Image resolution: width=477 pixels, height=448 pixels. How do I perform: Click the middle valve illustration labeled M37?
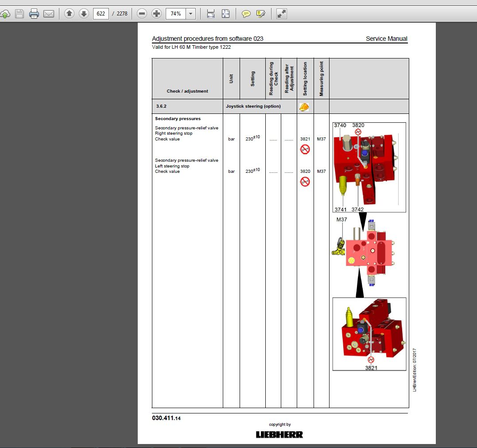[364, 253]
